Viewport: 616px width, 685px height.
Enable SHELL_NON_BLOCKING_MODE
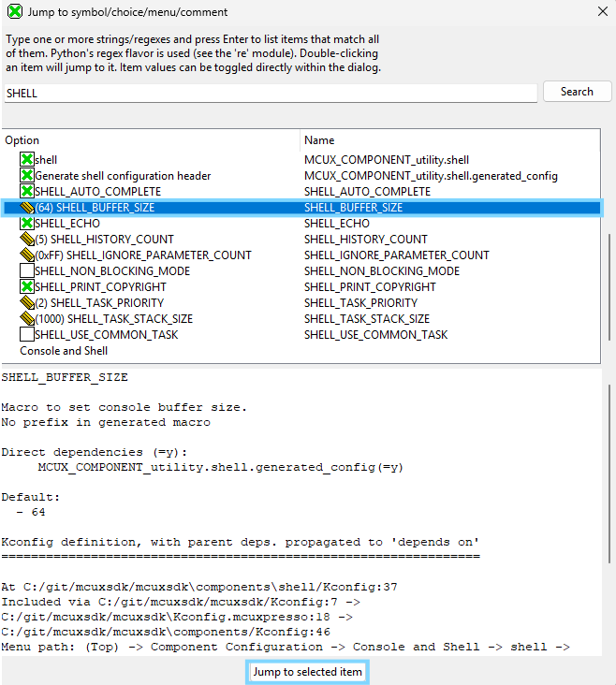click(x=27, y=271)
